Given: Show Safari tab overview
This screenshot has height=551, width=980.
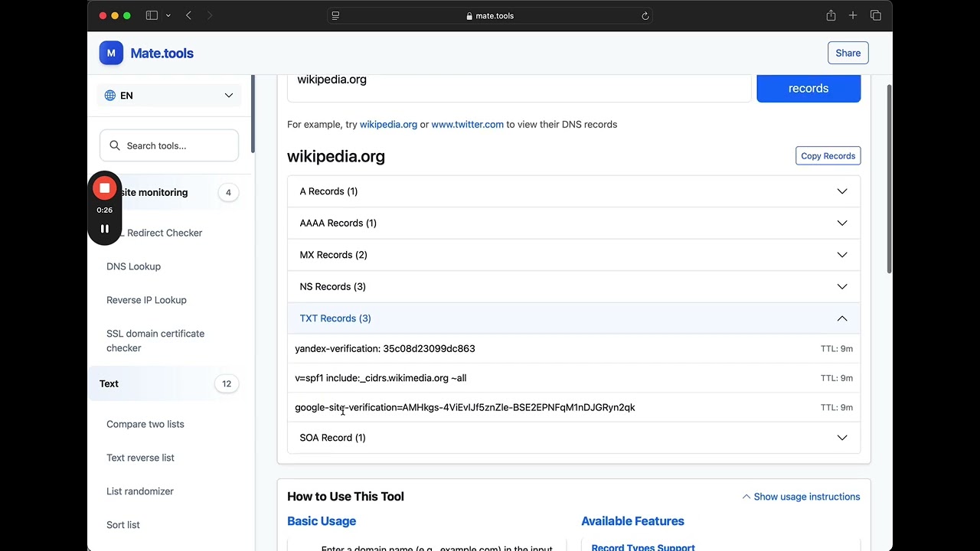Looking at the screenshot, I should [x=876, y=15].
